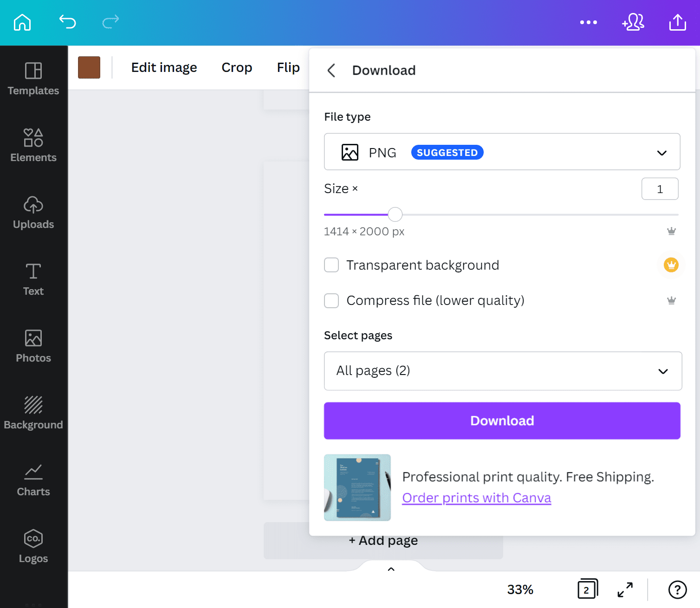Invite collaborators with share people icon
The width and height of the screenshot is (700, 608).
click(x=633, y=22)
